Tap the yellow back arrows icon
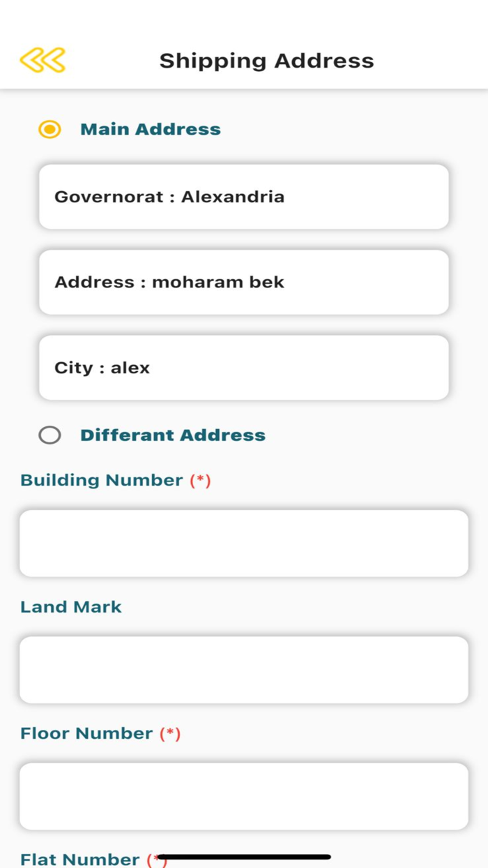The width and height of the screenshot is (488, 868). (x=42, y=61)
